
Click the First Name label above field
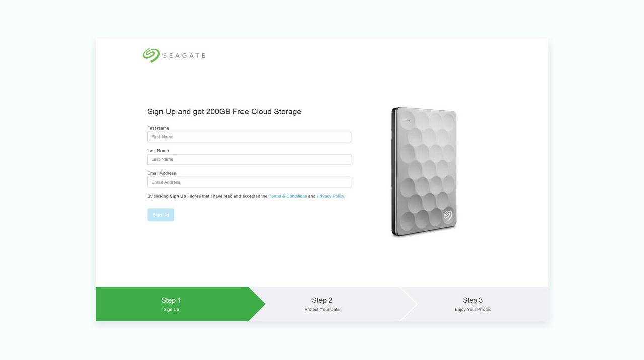[158, 128]
